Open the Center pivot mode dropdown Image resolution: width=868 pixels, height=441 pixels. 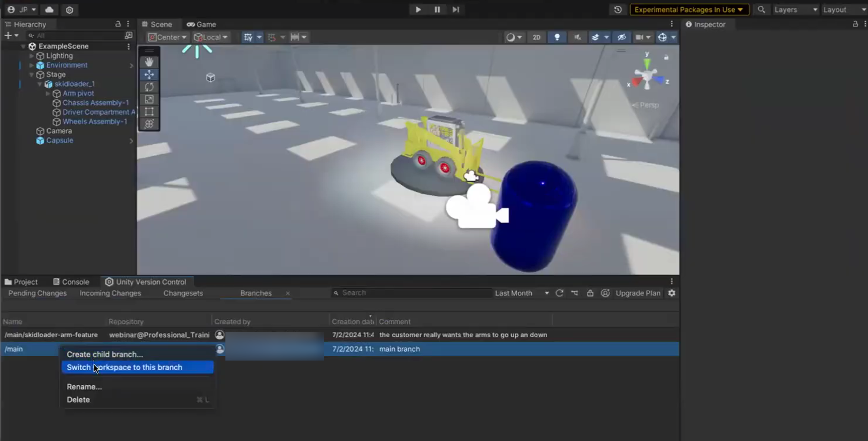tap(168, 37)
